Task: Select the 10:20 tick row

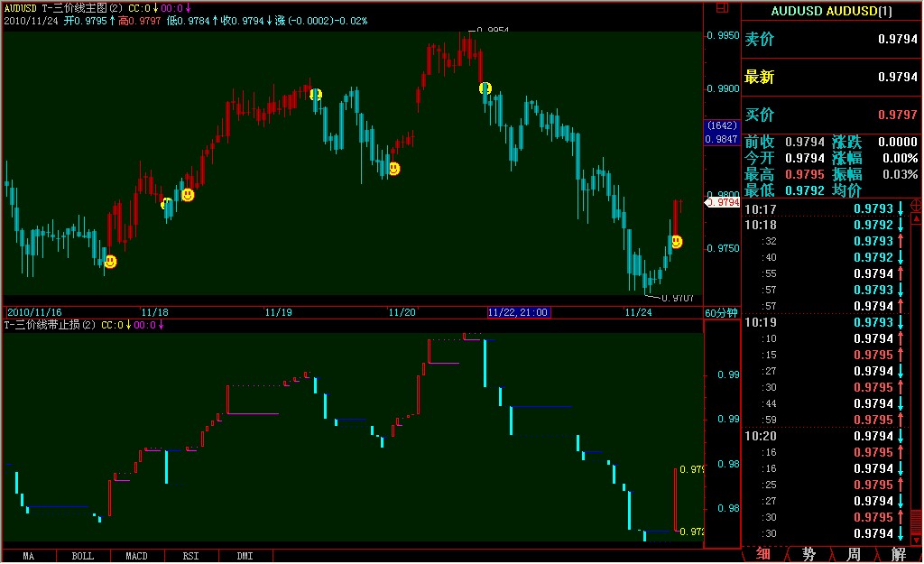Action: point(825,436)
